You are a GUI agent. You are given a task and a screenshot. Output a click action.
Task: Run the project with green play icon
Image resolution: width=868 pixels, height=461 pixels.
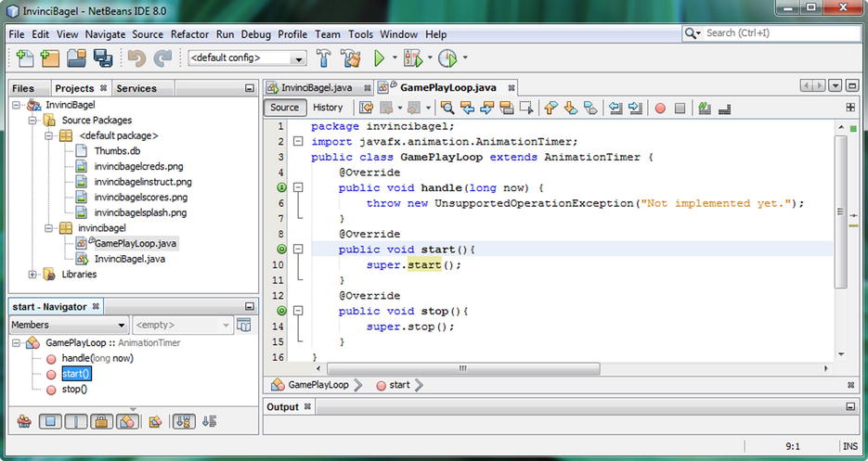click(x=379, y=58)
